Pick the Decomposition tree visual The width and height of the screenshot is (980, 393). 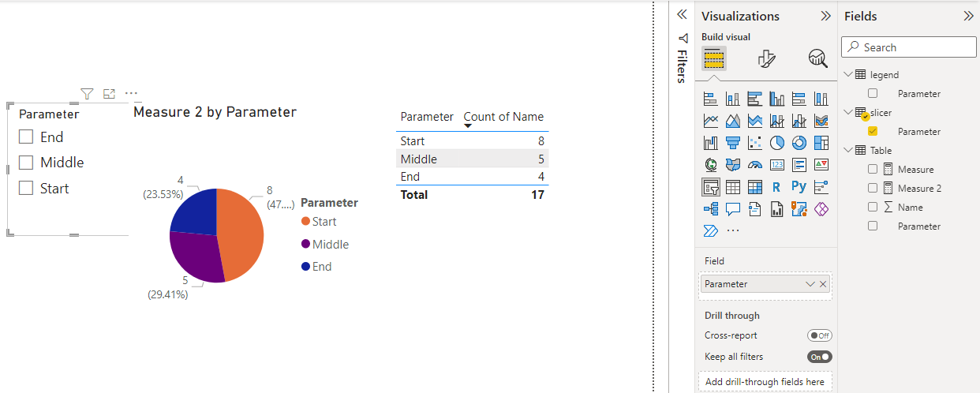click(710, 209)
